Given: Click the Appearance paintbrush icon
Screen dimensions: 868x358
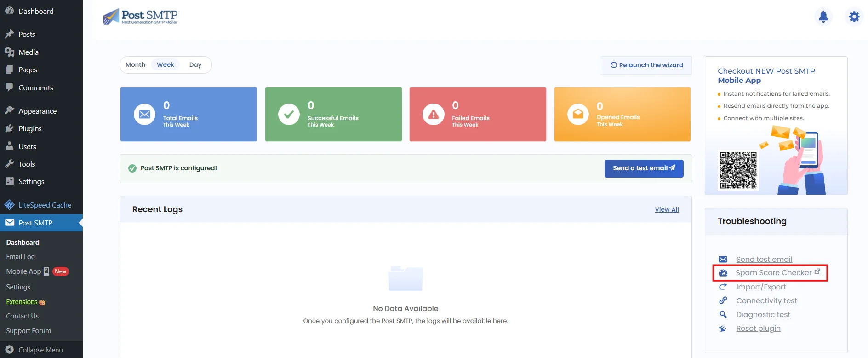Looking at the screenshot, I should 9,110.
